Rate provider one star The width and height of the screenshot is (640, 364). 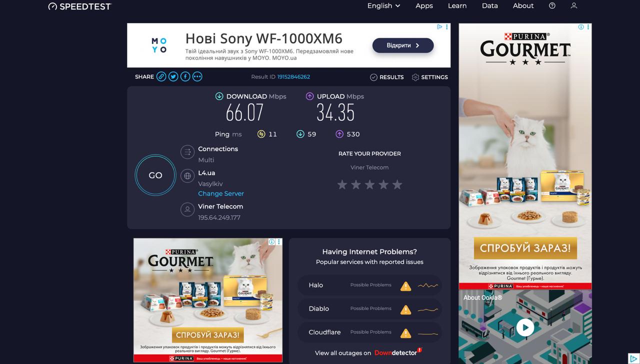tap(342, 185)
